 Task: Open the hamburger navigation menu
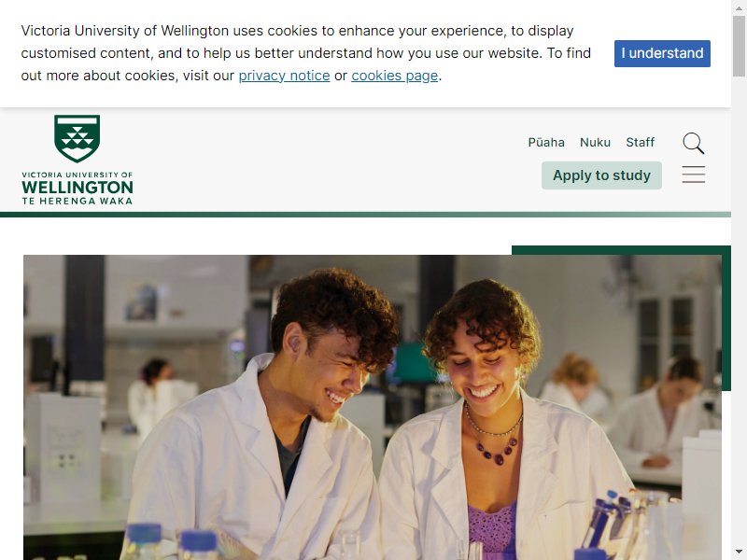click(x=693, y=175)
